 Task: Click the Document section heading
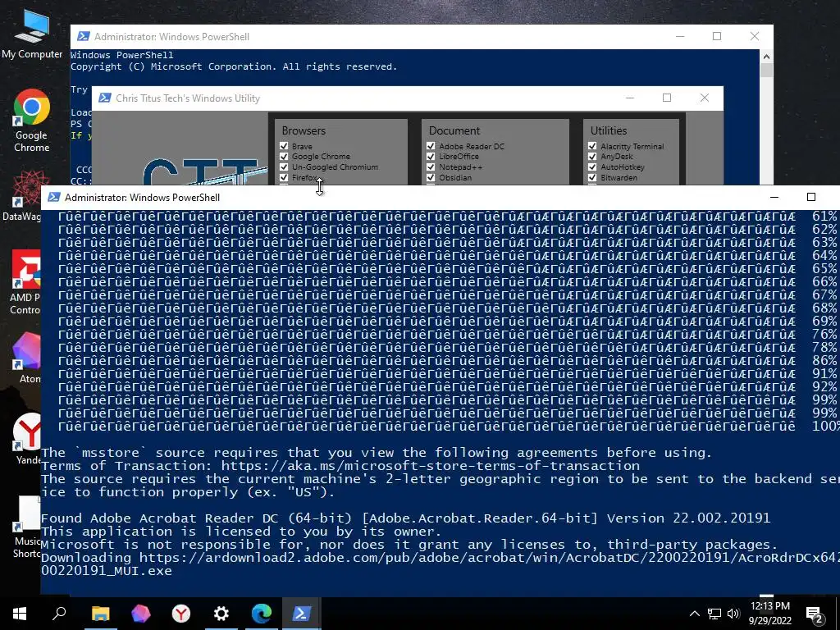pyautogui.click(x=454, y=130)
